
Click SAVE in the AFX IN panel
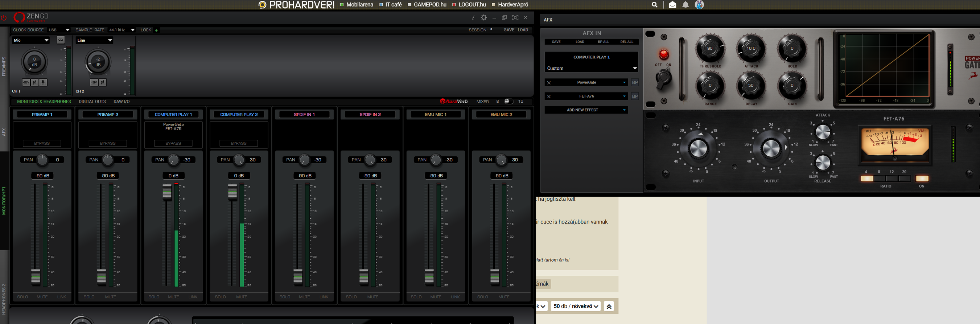(556, 42)
